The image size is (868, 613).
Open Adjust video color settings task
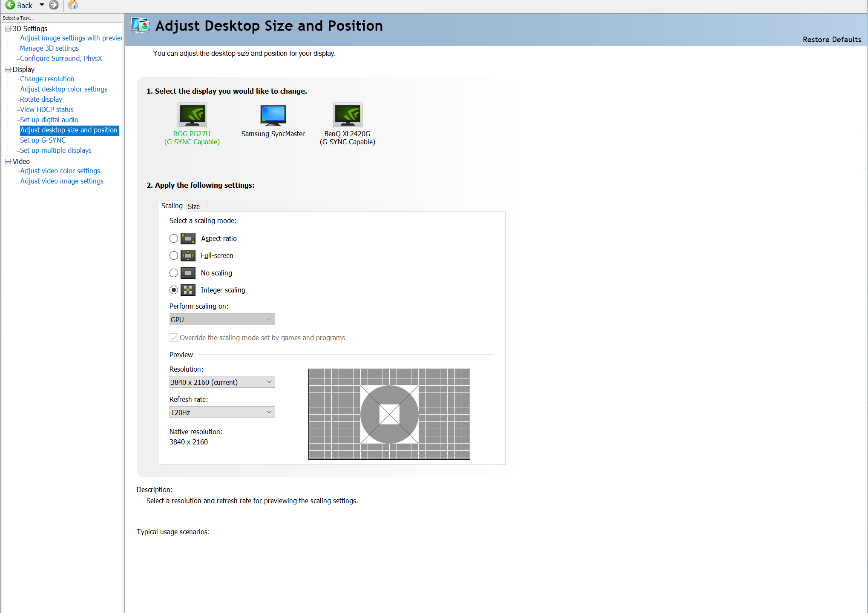[60, 171]
